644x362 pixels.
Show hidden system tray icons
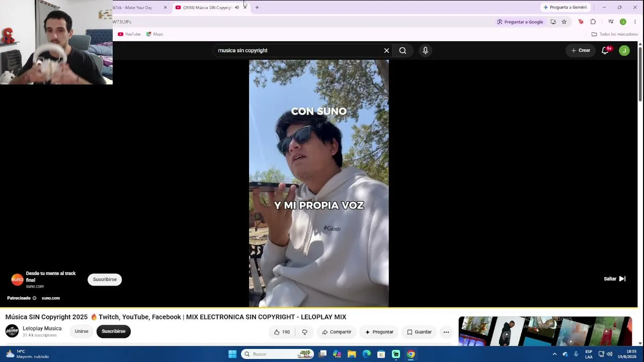point(554,354)
